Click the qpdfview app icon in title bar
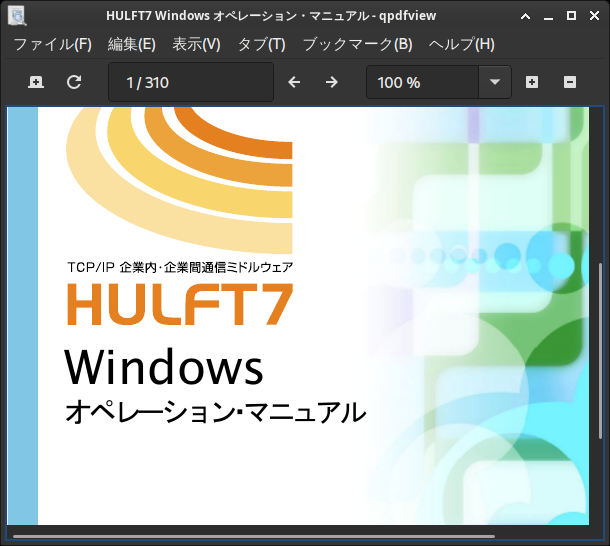This screenshot has height=546, width=610. 17,16
